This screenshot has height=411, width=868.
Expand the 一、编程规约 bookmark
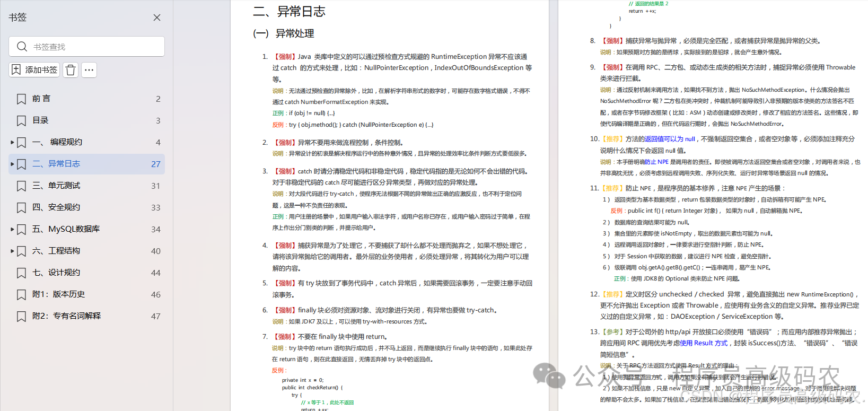pos(12,142)
